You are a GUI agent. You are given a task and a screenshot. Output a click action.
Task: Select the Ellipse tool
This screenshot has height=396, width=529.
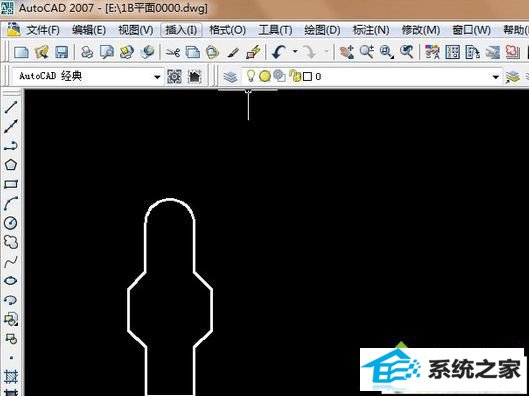(11, 280)
